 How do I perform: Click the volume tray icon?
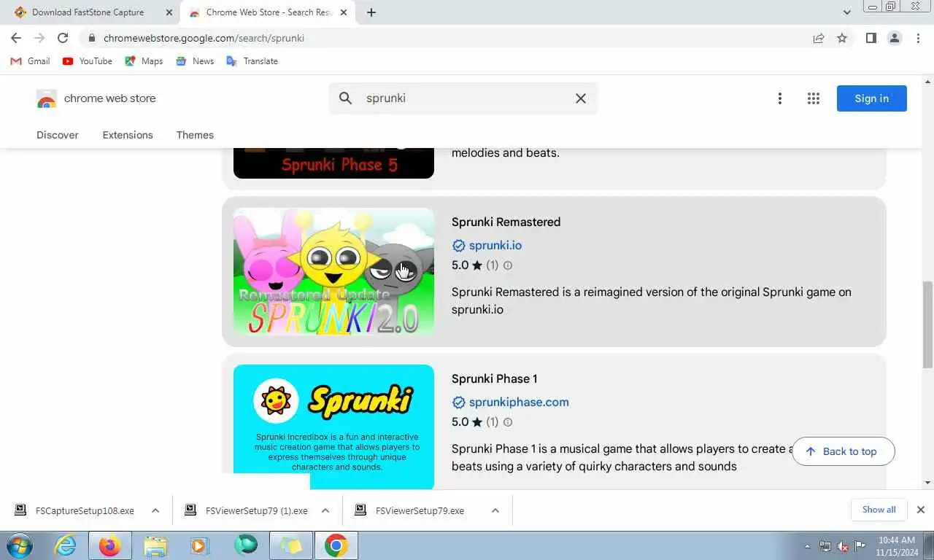coord(843,545)
